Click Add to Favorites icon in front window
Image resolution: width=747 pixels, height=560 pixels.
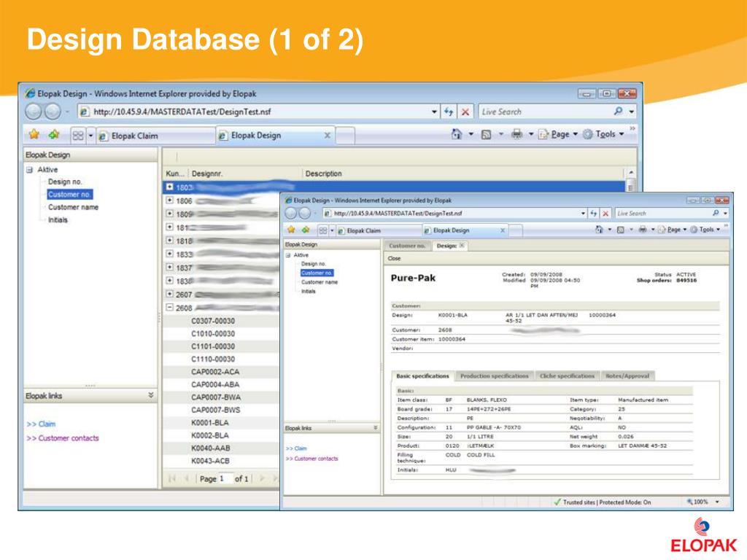[306, 230]
